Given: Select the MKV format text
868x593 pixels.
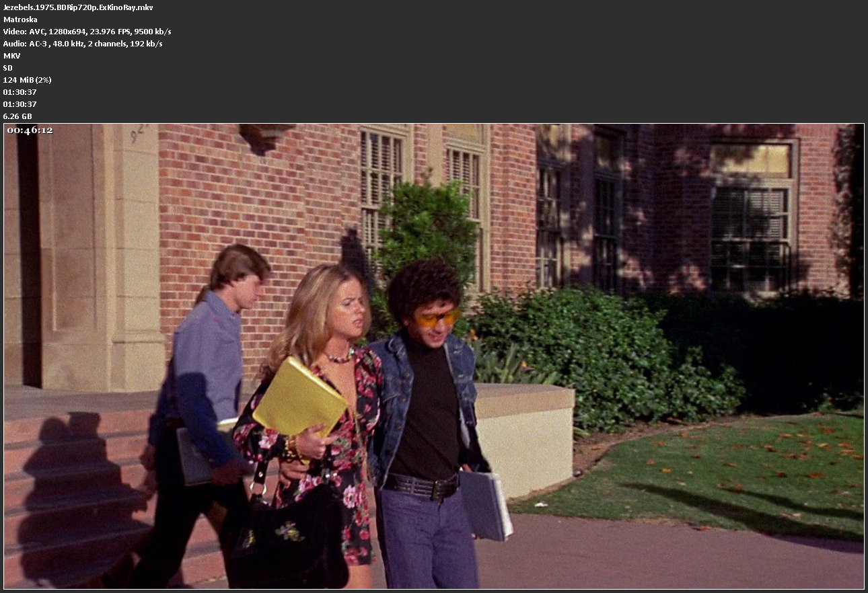Looking at the screenshot, I should click(x=11, y=56).
